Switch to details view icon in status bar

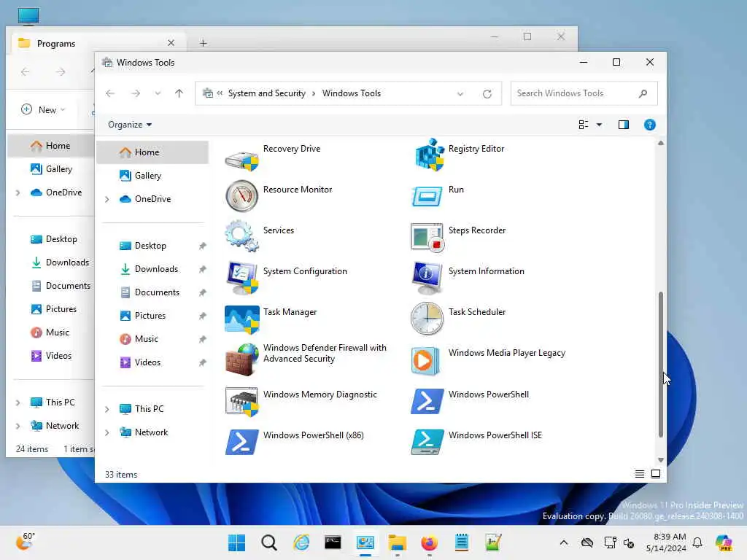(x=639, y=474)
